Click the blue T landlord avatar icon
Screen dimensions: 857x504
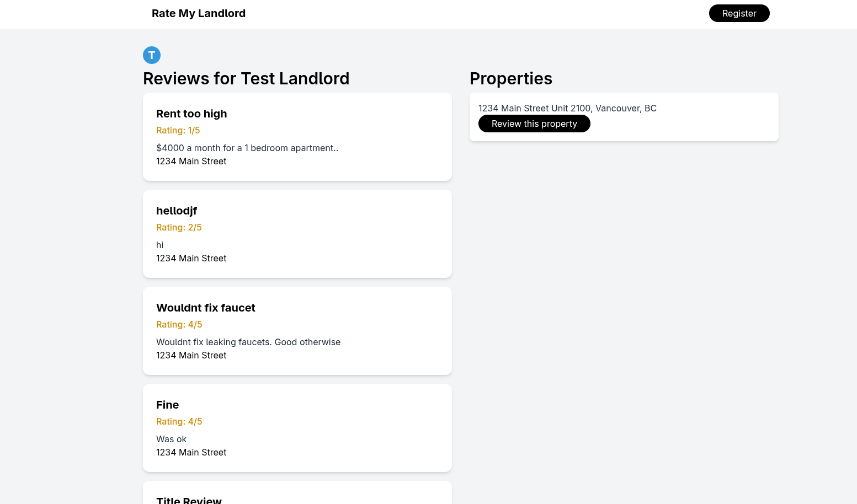tap(152, 55)
